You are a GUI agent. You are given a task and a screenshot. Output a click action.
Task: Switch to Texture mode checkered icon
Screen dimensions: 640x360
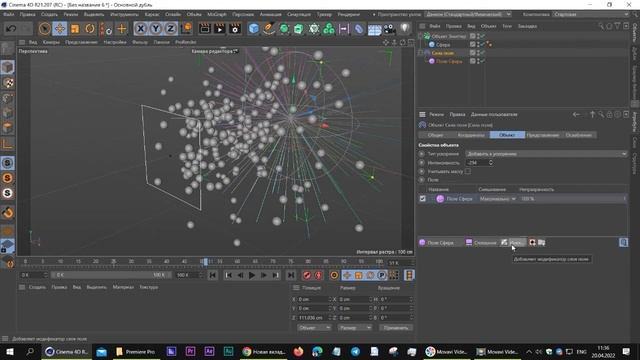tap(8, 83)
